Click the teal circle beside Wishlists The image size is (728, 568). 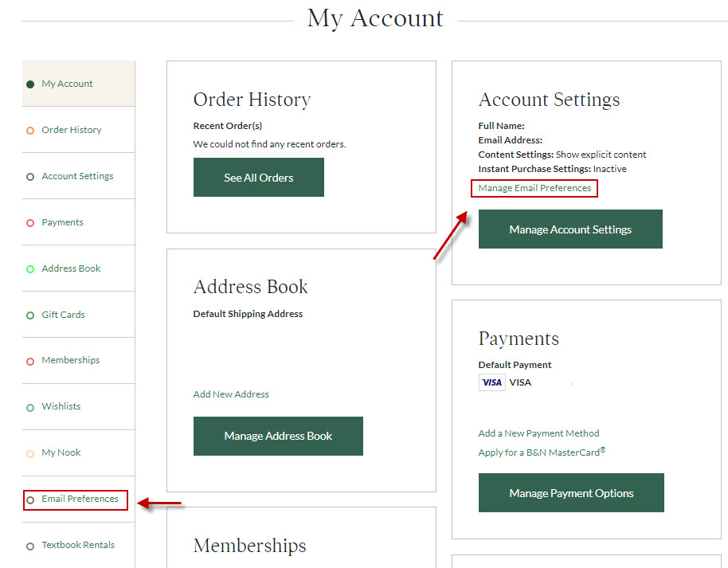pos(30,408)
